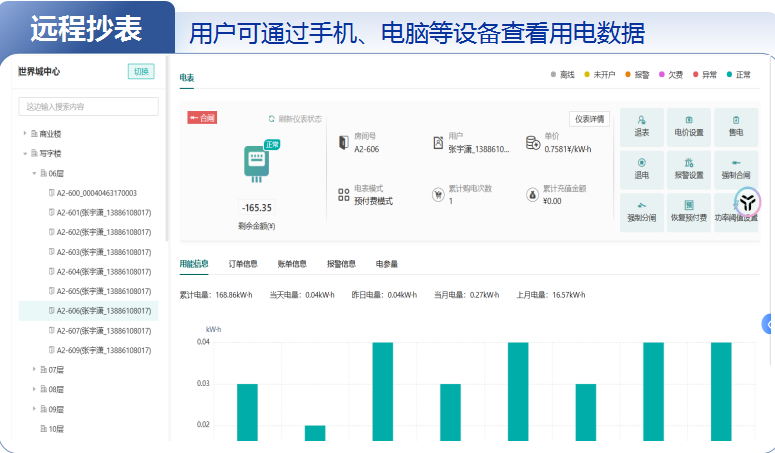Screen dimensions: 775x453
Task: Click the floating Y-shaped assistant icon
Action: pos(747,202)
